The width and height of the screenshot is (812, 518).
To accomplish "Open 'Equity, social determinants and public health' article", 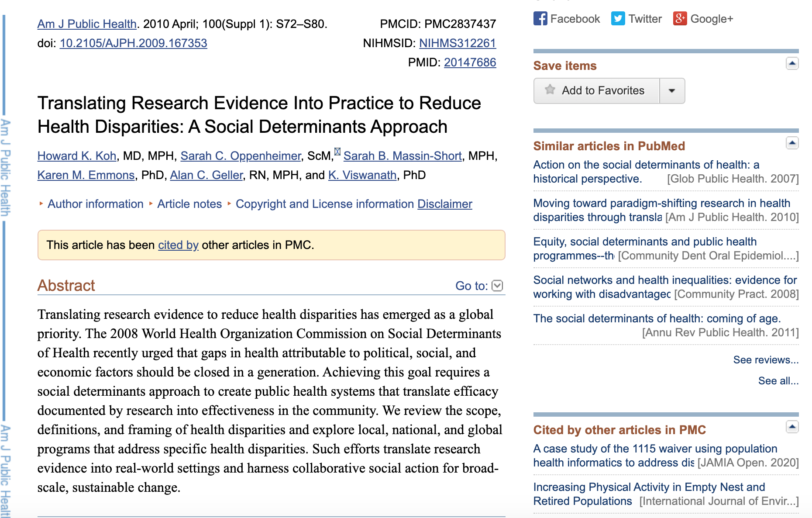I will point(645,249).
